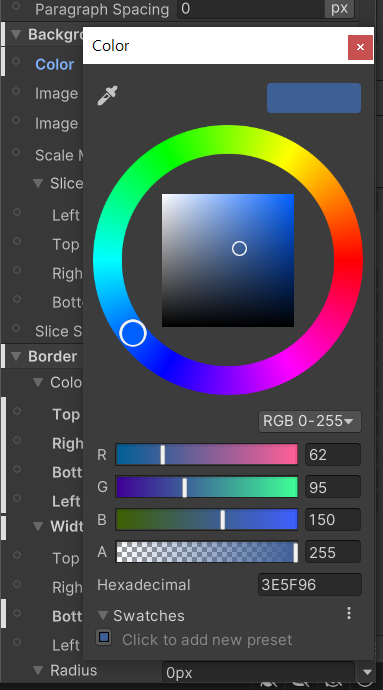Collapse the Border section in the inspector
383x690 pixels.
[x=16, y=356]
